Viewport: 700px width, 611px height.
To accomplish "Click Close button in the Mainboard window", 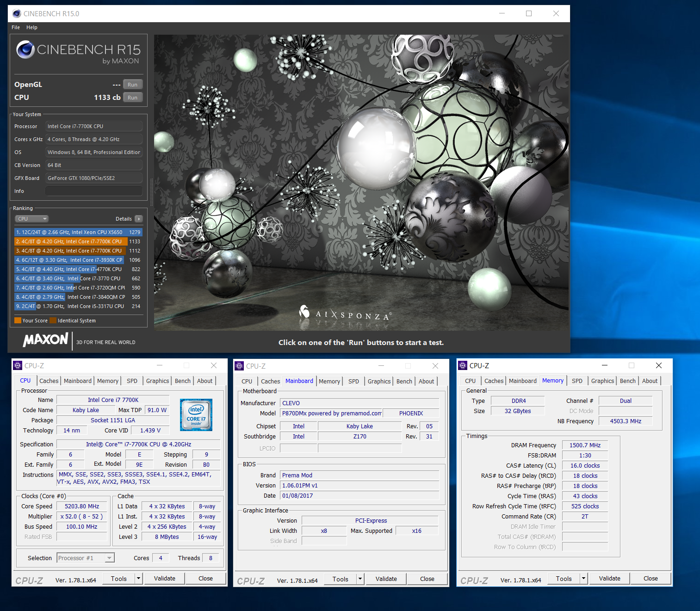I will coord(427,579).
